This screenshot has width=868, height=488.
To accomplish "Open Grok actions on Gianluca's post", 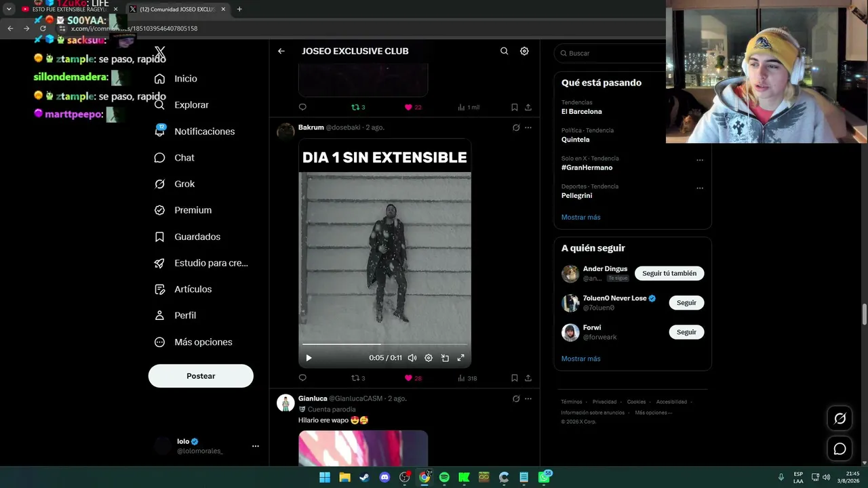I will 516,399.
